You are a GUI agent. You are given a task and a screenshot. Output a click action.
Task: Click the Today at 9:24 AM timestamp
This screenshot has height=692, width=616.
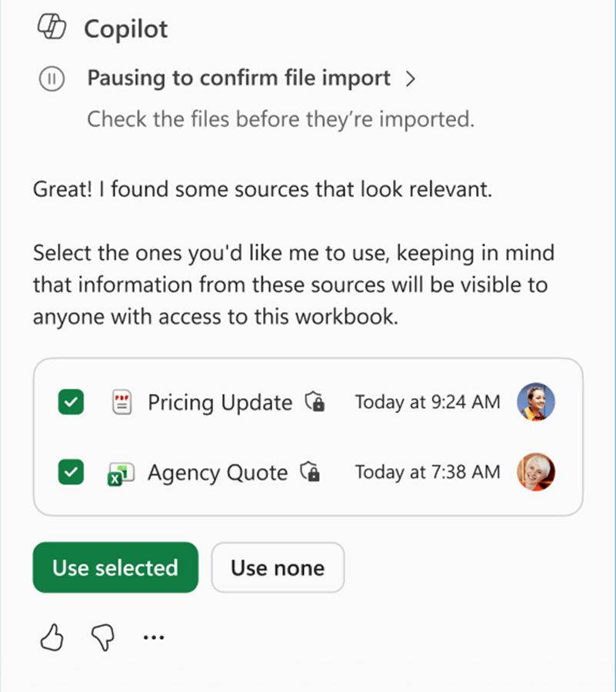point(427,402)
